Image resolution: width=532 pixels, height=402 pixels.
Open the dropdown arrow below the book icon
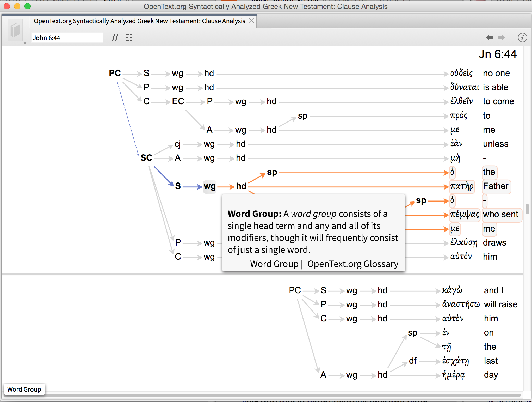click(x=25, y=43)
